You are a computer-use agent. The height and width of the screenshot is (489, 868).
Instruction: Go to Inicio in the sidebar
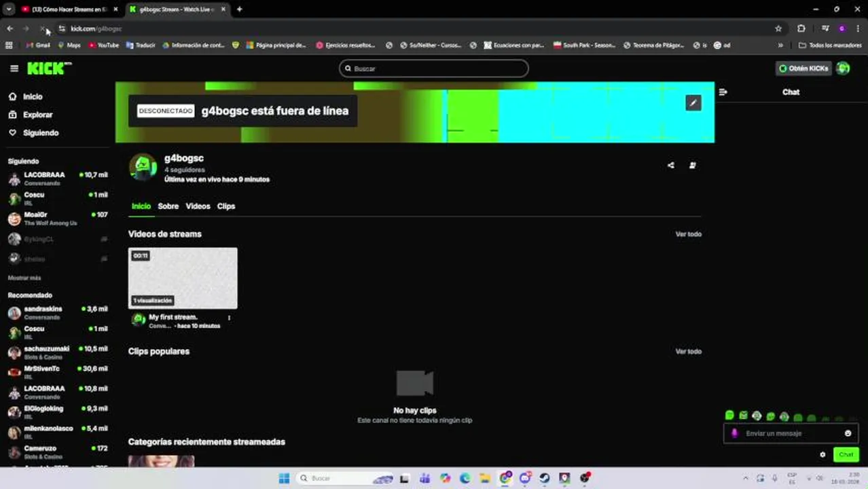(32, 96)
